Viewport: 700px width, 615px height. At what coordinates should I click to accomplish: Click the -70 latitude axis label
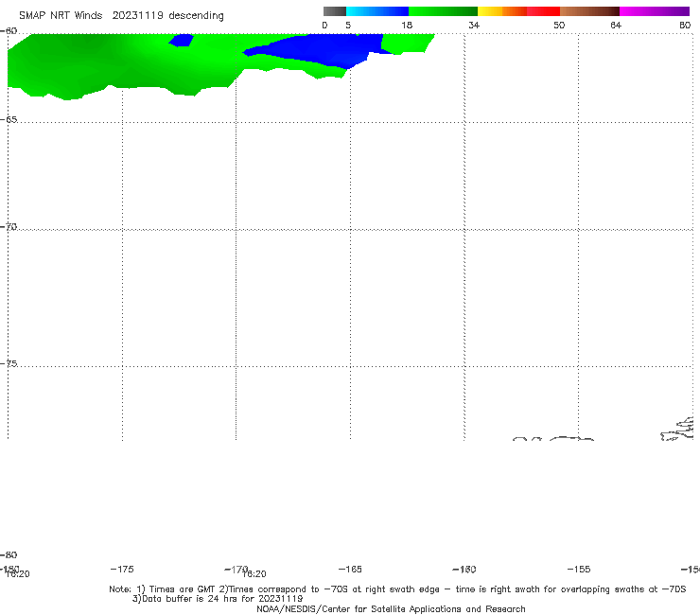click(9, 227)
